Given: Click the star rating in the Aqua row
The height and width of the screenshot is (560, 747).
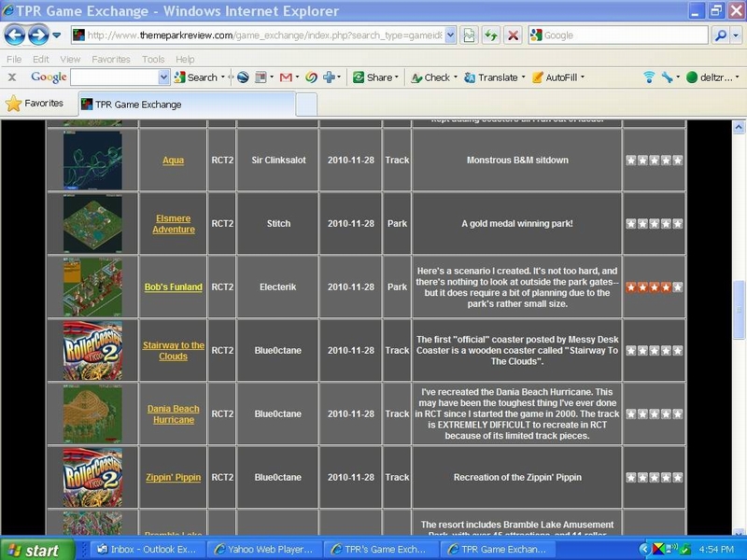Looking at the screenshot, I should click(x=655, y=161).
